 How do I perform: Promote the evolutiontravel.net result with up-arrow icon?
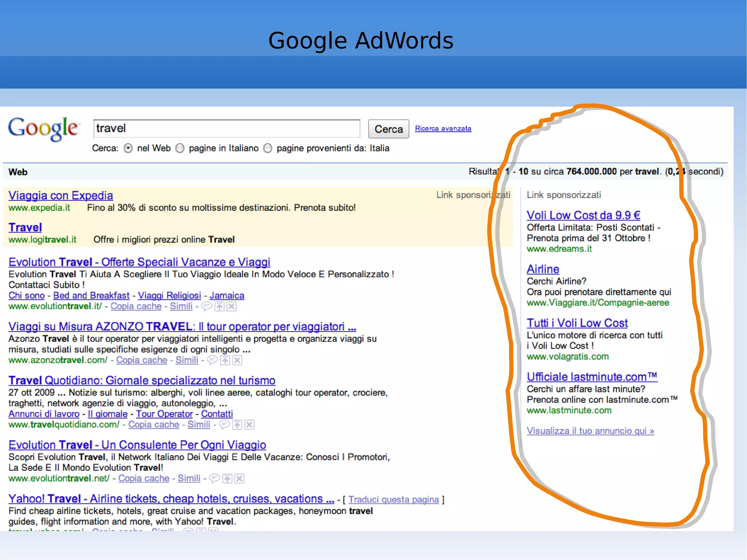[227, 479]
